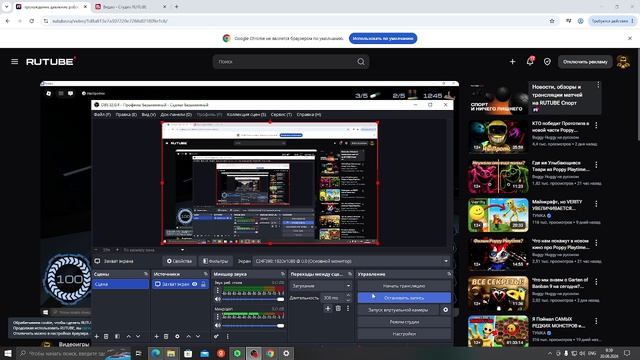The height and width of the screenshot is (360, 640).
Task: Open the RUTUBE hamburger menu
Action: pos(15,62)
